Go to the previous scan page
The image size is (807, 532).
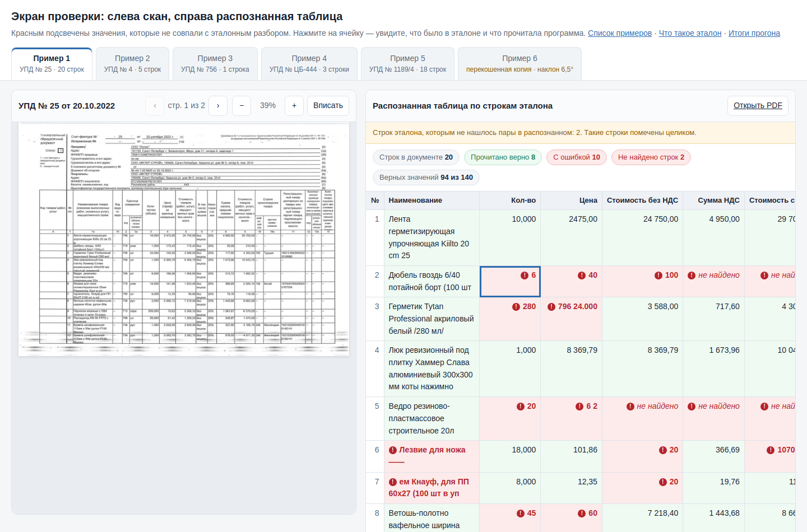[155, 105]
